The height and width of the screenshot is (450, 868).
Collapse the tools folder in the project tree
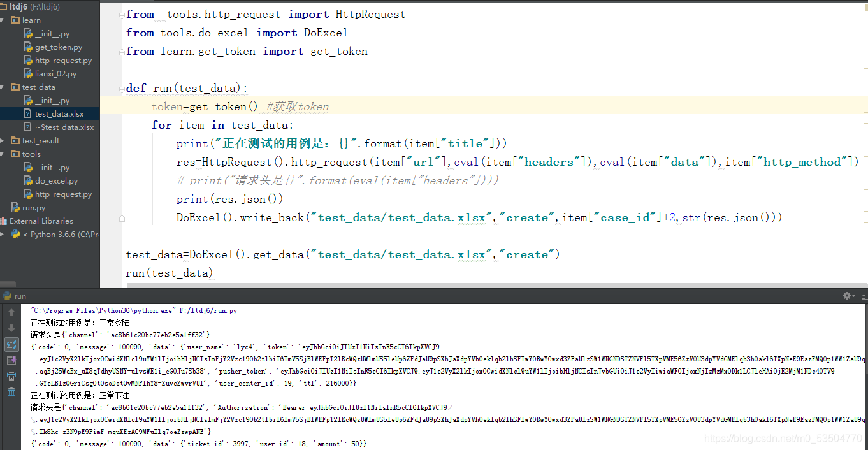[x=3, y=154]
